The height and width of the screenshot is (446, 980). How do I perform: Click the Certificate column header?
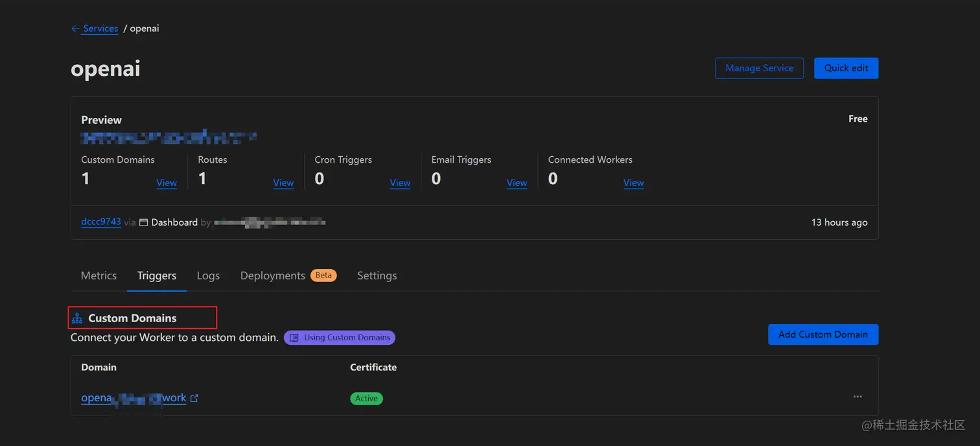tap(373, 367)
